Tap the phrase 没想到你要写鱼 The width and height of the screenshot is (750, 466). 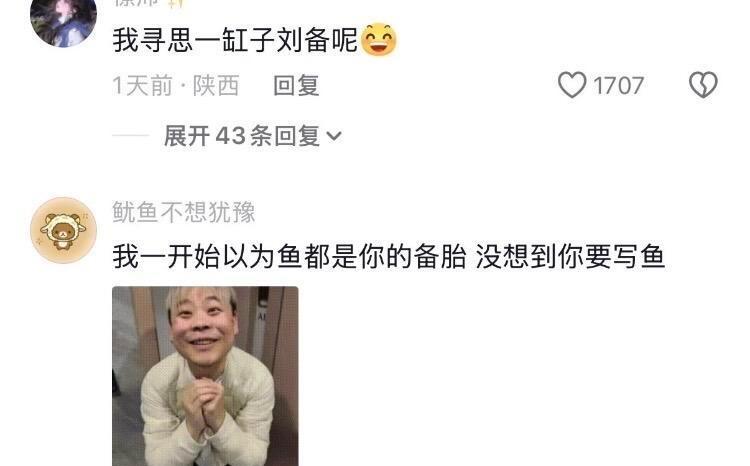(570, 257)
